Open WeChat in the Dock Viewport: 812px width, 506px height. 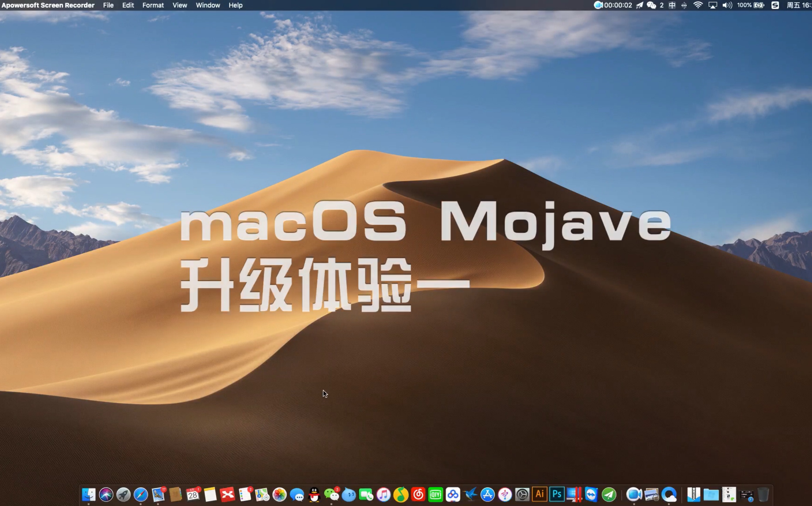(332, 494)
